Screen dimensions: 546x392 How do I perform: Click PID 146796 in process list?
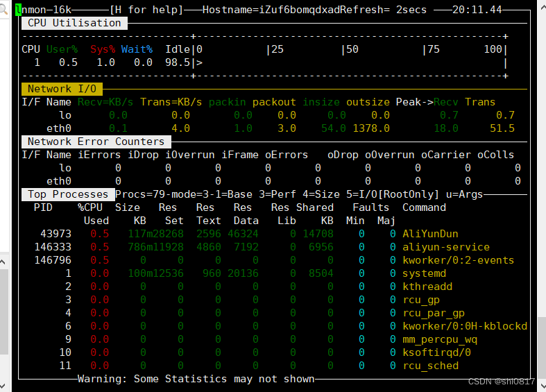coord(53,260)
